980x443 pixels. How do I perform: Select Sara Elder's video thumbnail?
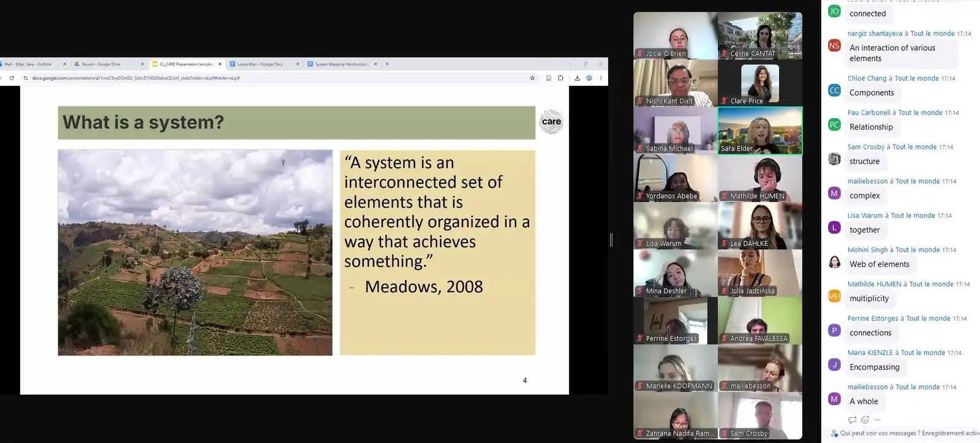point(759,131)
